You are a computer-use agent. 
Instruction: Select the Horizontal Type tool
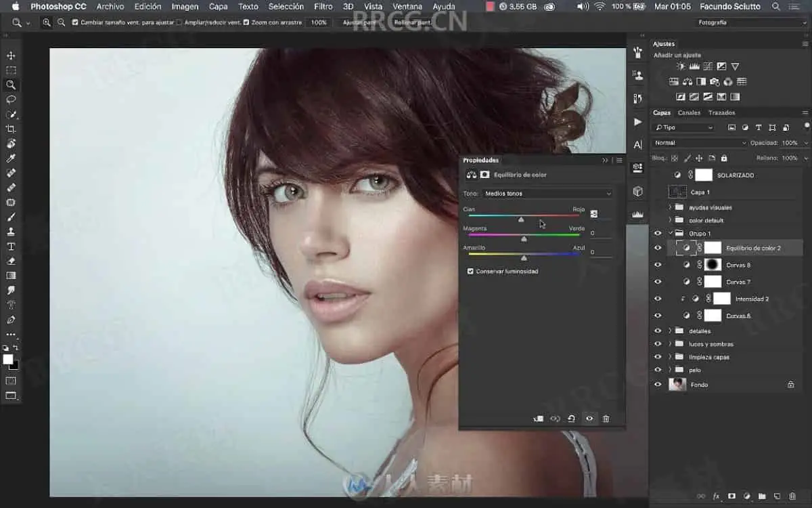tap(11, 247)
